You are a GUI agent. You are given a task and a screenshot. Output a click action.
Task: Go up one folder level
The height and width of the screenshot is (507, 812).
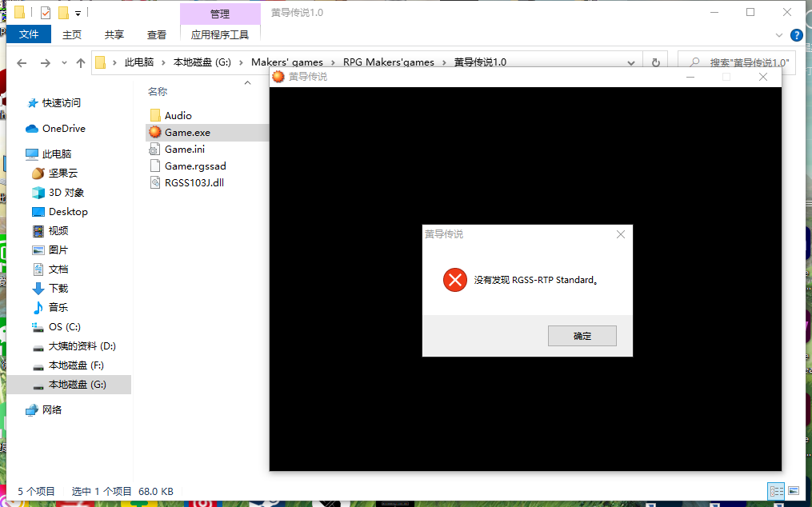[81, 63]
